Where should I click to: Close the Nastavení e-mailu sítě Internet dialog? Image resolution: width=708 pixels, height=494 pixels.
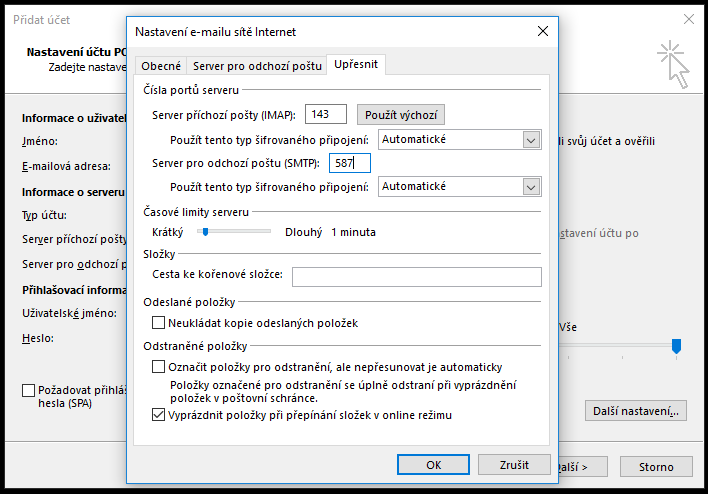point(543,31)
